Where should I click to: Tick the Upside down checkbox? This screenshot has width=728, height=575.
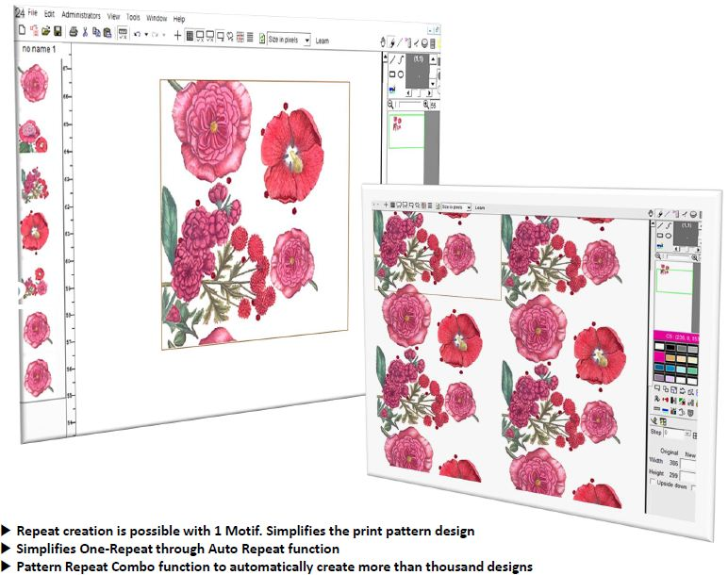click(653, 482)
